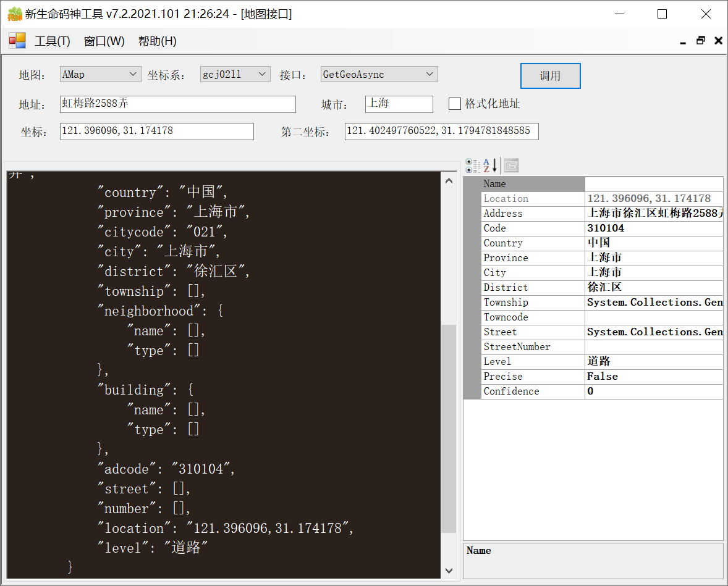
Task: Click the "district": "徐汇区" JSON line
Action: (x=173, y=271)
